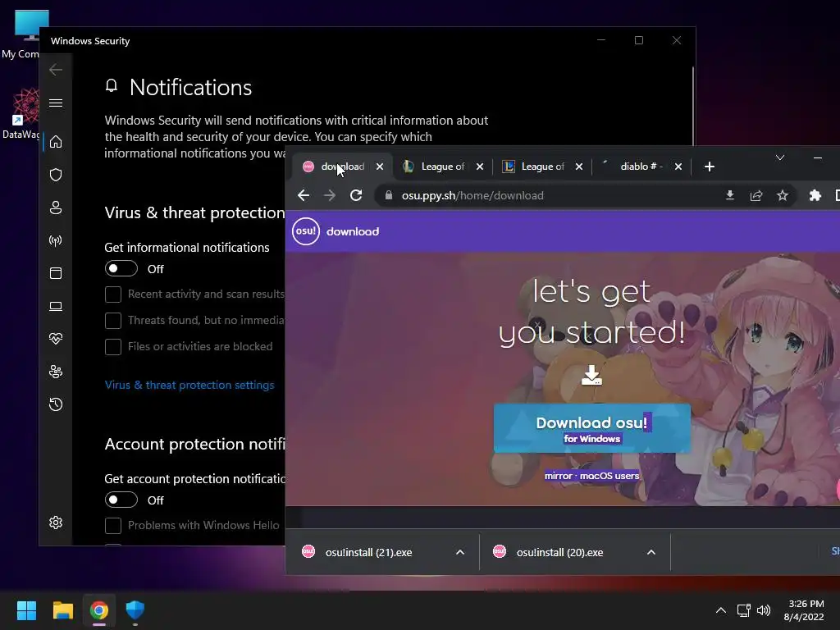The image size is (840, 630).
Task: Expand osu!install (21).exe download options
Action: [x=459, y=552]
